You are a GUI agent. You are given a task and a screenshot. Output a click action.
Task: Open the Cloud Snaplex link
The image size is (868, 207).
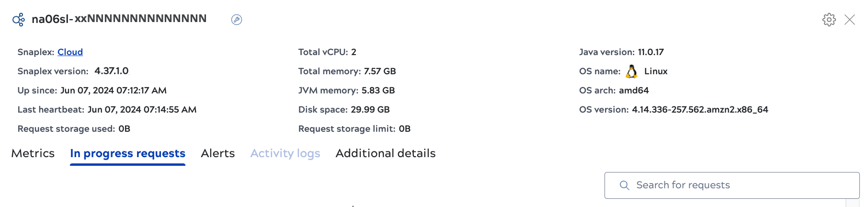point(70,52)
